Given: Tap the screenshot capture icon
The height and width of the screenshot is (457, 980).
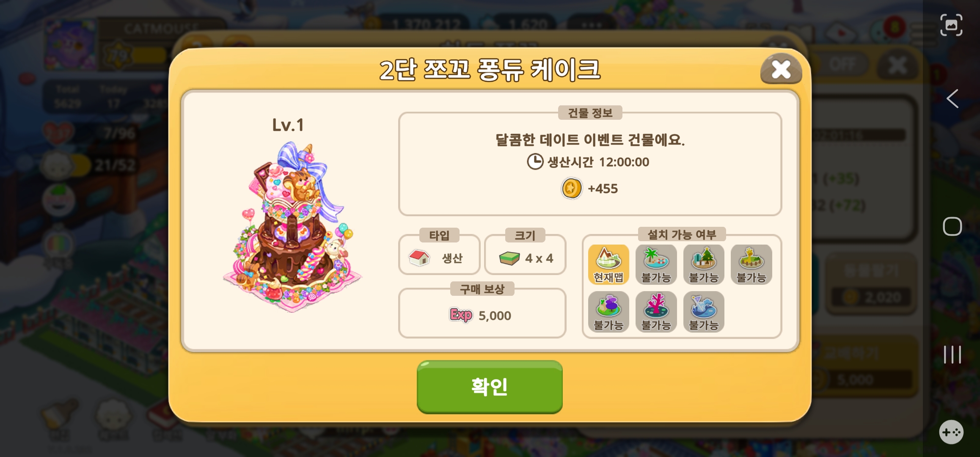Looking at the screenshot, I should coord(951,25).
